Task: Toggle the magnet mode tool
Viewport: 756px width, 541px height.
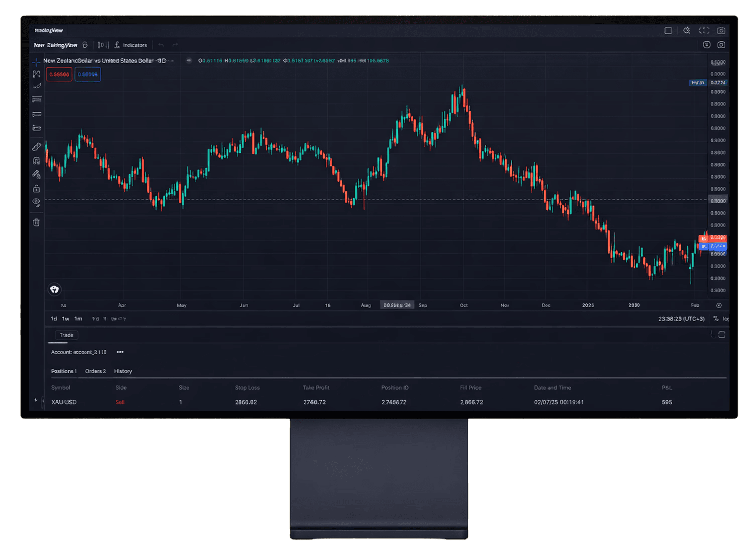Action: tap(36, 161)
